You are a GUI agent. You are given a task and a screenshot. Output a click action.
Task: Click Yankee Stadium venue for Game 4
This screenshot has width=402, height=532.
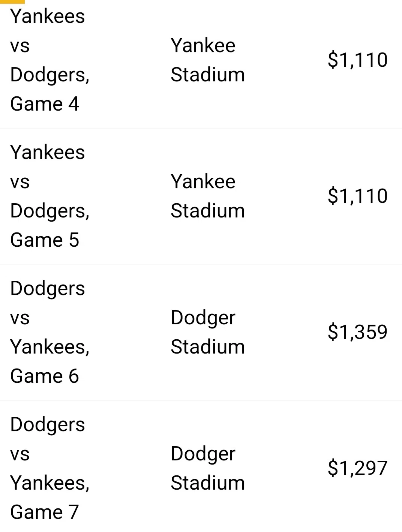[208, 60]
